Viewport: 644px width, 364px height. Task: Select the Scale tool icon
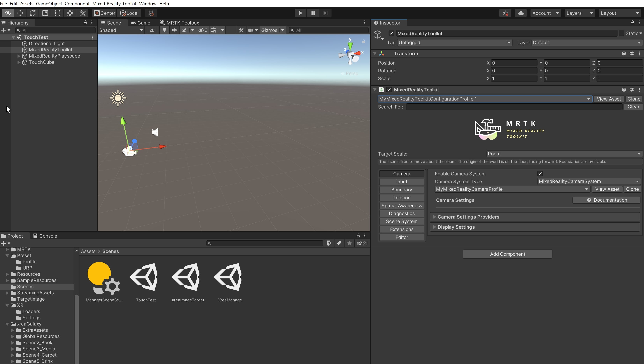click(45, 13)
